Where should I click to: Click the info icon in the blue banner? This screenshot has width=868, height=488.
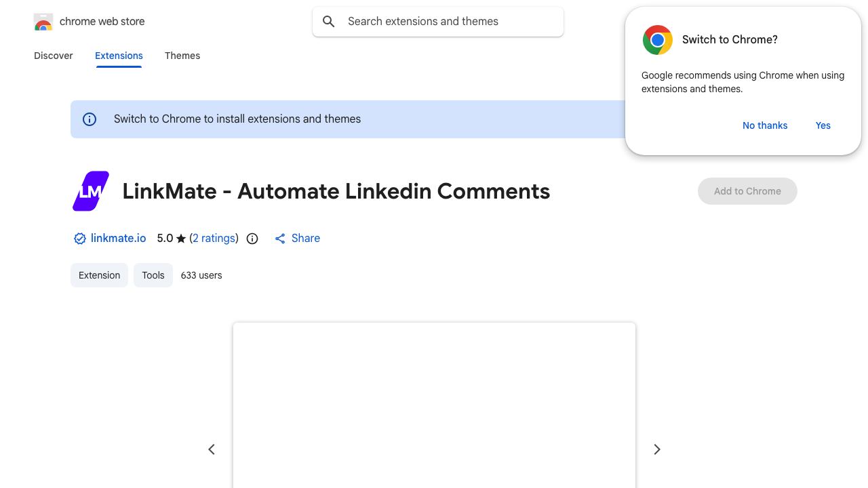click(x=90, y=119)
